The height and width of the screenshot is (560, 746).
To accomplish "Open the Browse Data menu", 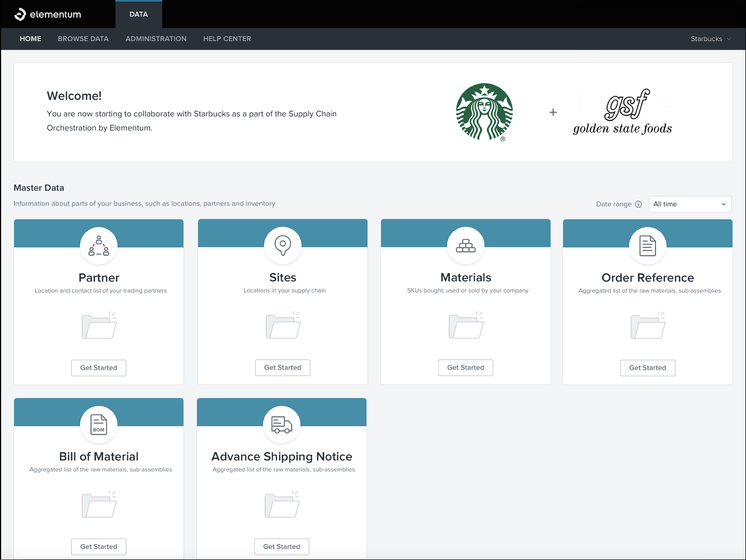I will pyautogui.click(x=83, y=39).
